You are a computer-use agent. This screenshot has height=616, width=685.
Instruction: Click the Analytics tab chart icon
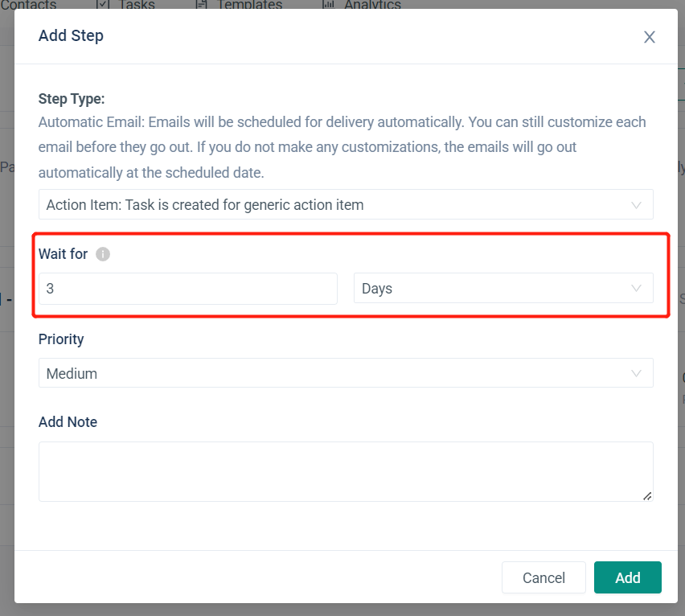coord(328,5)
